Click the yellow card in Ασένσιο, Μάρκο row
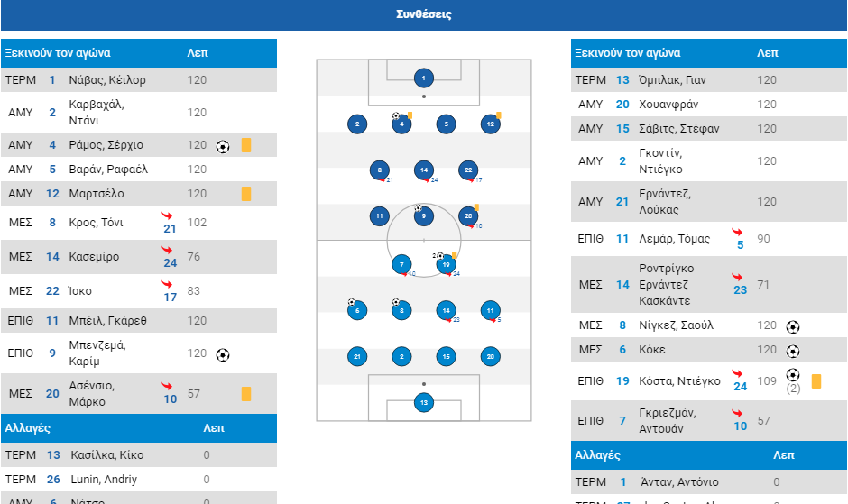Screen dimensions: 848x504 click(246, 394)
